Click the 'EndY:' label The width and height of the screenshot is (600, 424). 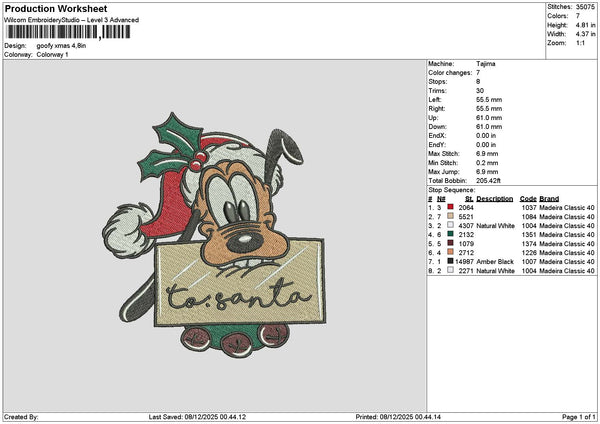click(x=437, y=145)
